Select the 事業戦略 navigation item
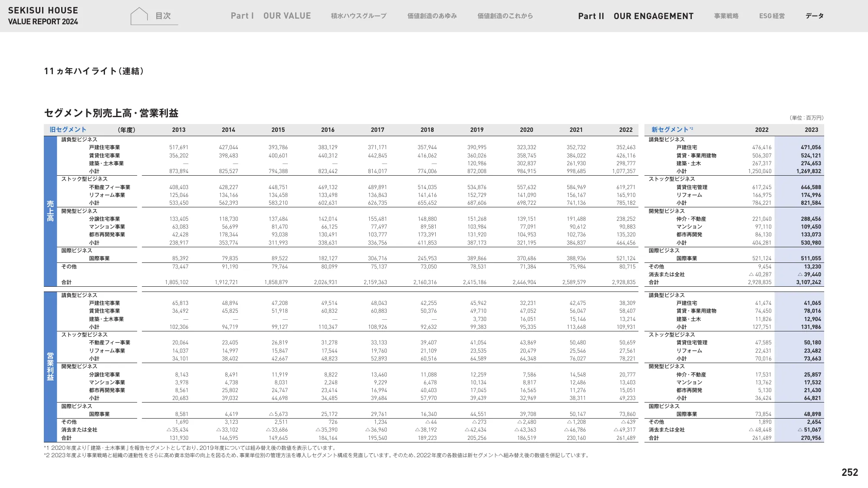The image size is (868, 488). pyautogui.click(x=725, y=16)
